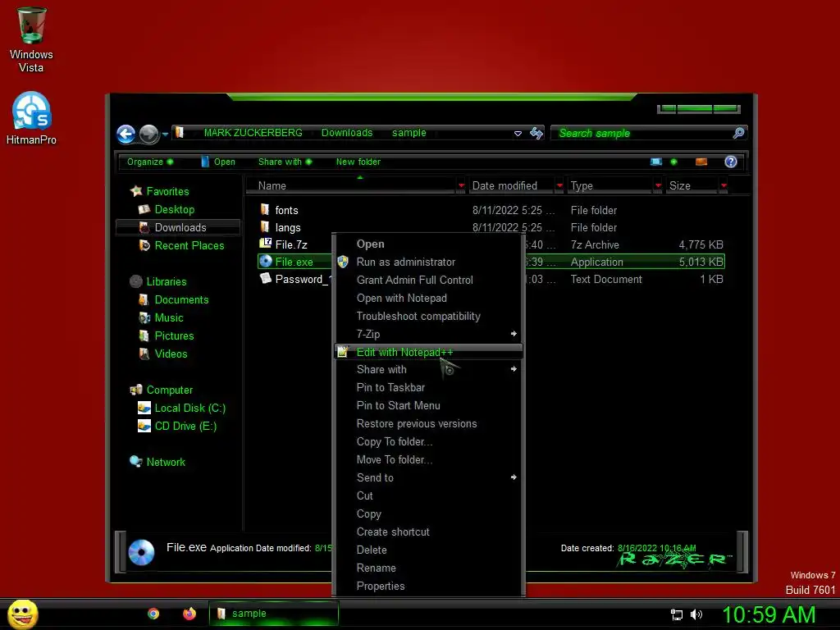The height and width of the screenshot is (630, 840).
Task: Click the File.exe application icon
Action: (265, 262)
